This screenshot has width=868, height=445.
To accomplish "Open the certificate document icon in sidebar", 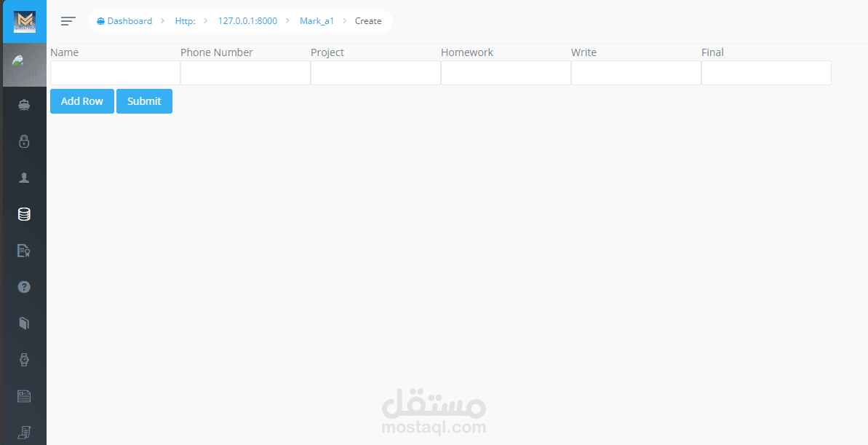I will pyautogui.click(x=24, y=251).
